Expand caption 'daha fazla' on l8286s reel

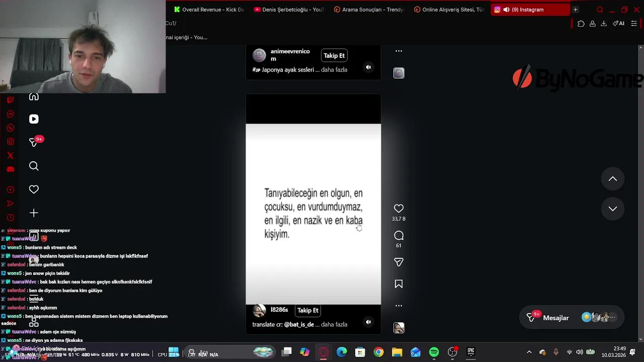[334, 325]
